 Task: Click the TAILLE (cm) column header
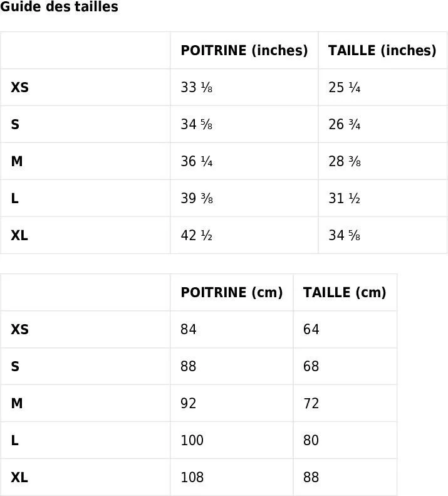(x=345, y=293)
